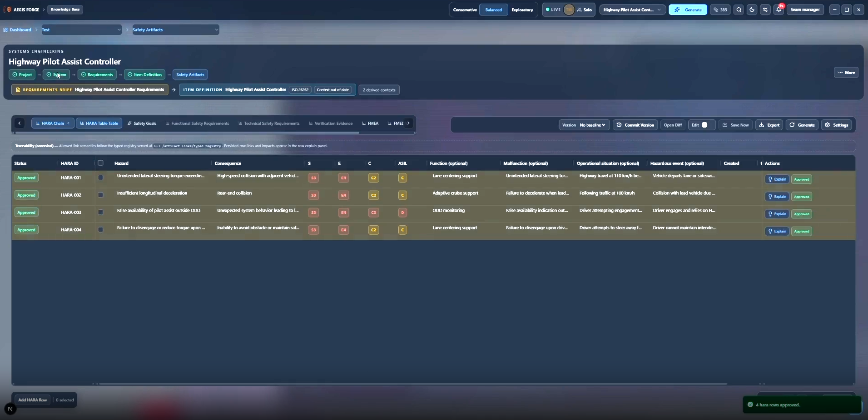Switch to FMEA tab
Viewport: 868px width, 420px height.
click(370, 124)
